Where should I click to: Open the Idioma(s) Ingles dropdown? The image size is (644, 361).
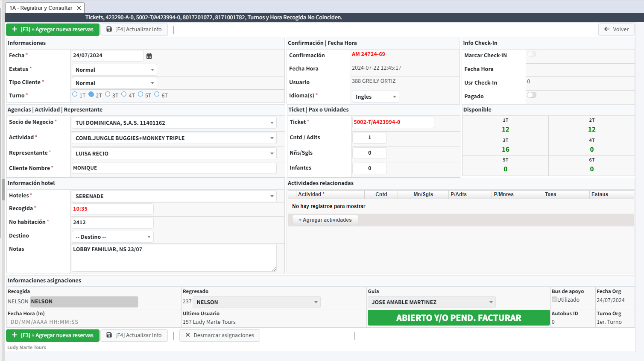[x=375, y=97]
